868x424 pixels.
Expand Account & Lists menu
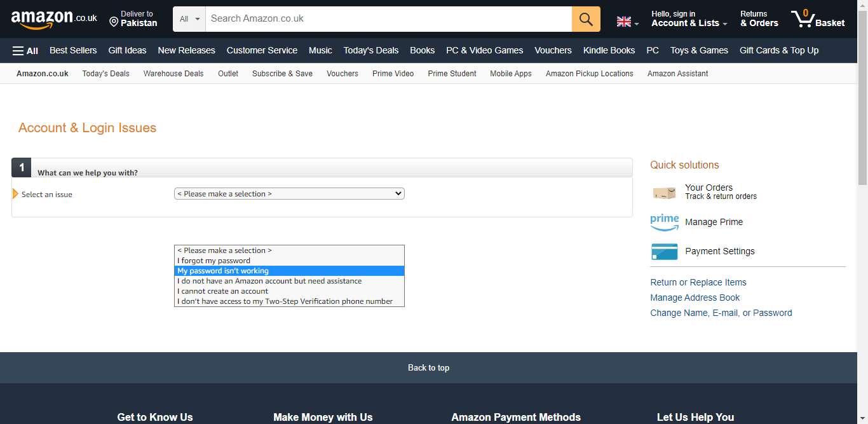[689, 19]
